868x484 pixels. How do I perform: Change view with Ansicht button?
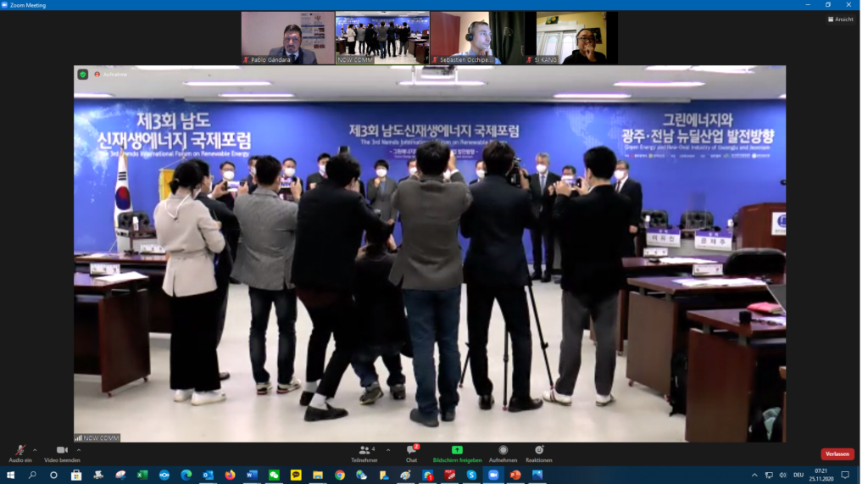point(841,19)
